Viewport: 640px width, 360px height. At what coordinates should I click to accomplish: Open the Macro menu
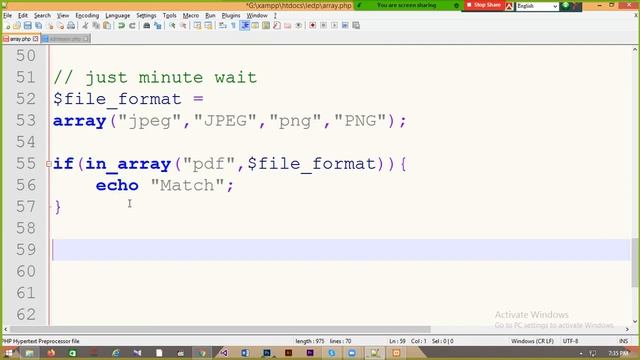[191, 16]
